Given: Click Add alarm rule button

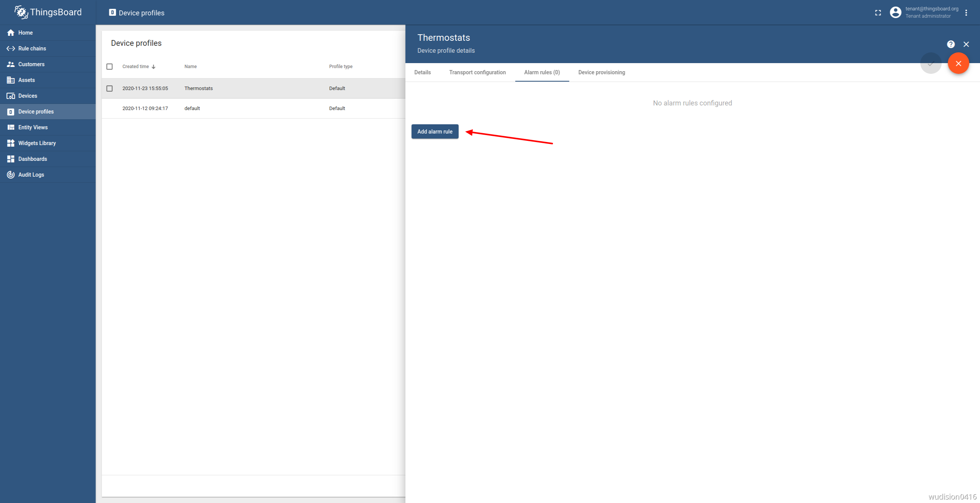Looking at the screenshot, I should click(435, 132).
